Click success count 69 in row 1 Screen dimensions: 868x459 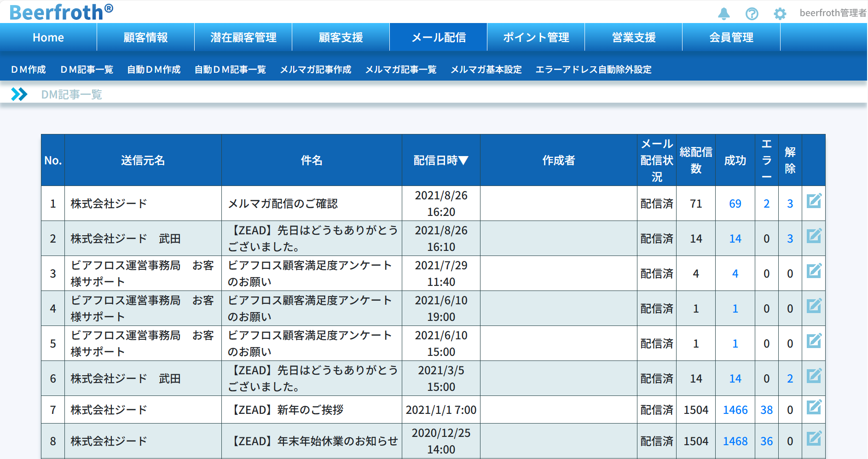point(735,203)
